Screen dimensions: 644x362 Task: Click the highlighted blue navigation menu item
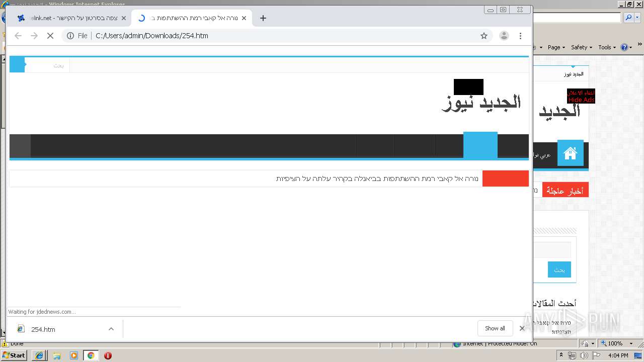[x=480, y=145]
